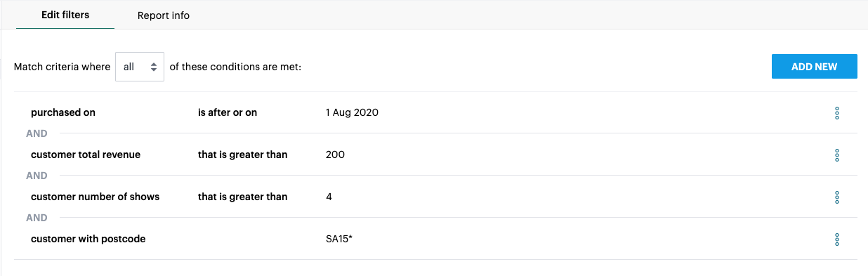Select the 'customer with postcode' filter name

tap(88, 239)
